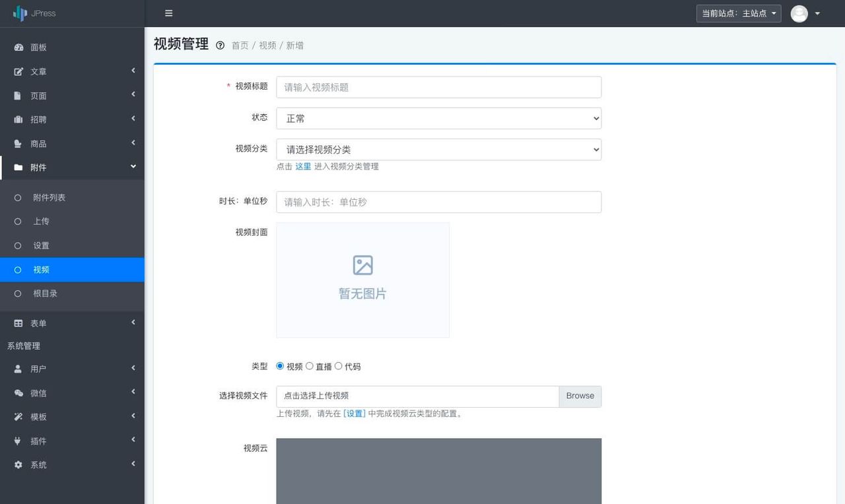845x504 pixels.
Task: Open the 面板 dashboard icon in sidebar
Action: tap(18, 47)
